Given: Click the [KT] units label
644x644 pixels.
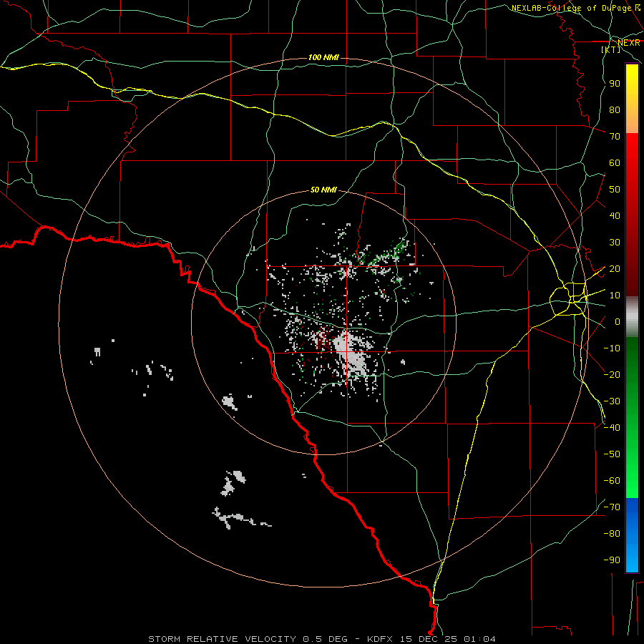Looking at the screenshot, I should tap(611, 49).
